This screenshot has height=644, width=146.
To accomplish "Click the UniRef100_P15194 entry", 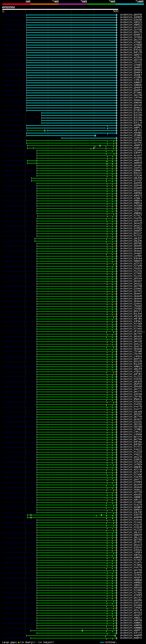I will (131, 175).
